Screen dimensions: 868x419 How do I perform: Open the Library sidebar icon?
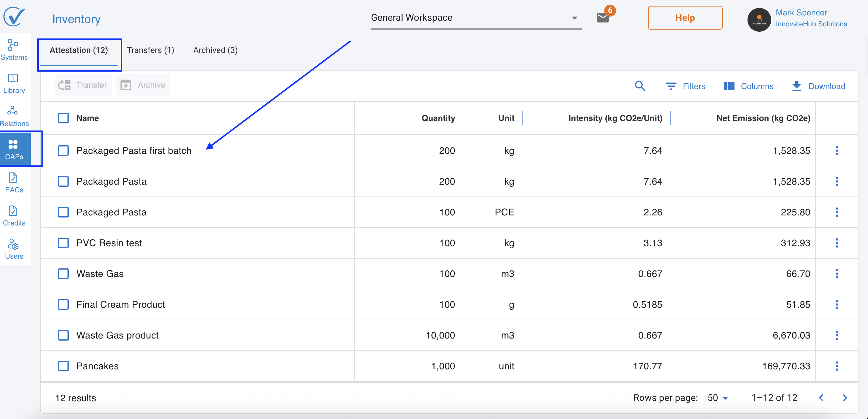pyautogui.click(x=14, y=83)
